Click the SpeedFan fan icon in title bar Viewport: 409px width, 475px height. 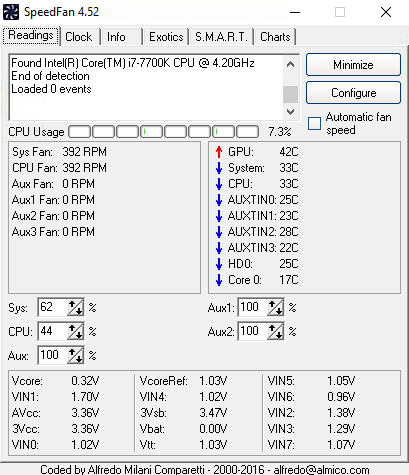[x=11, y=12]
